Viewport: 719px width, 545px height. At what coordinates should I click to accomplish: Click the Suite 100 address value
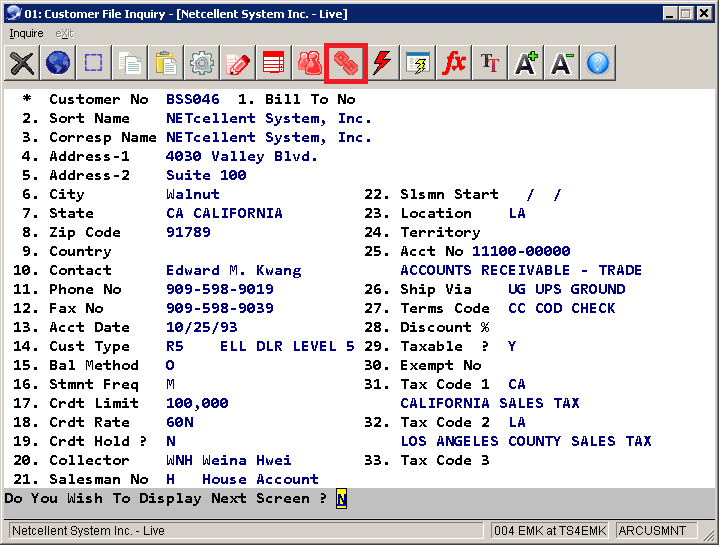coord(206,175)
